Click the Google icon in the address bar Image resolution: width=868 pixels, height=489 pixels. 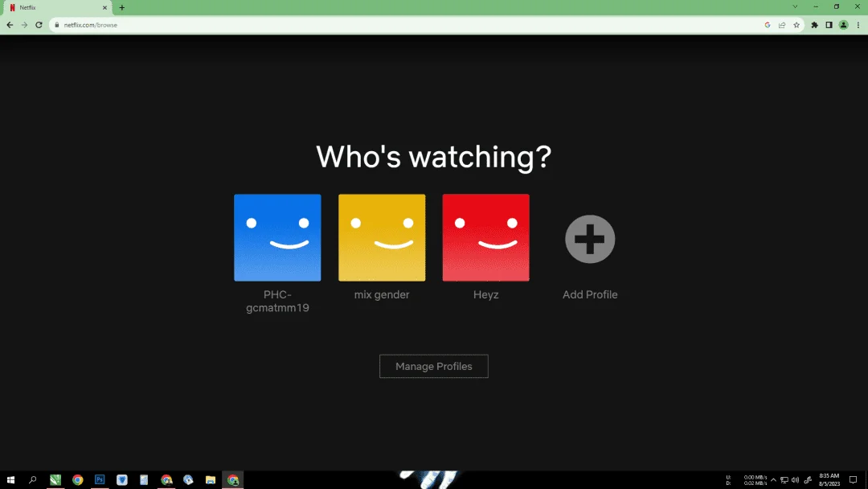[x=768, y=25]
